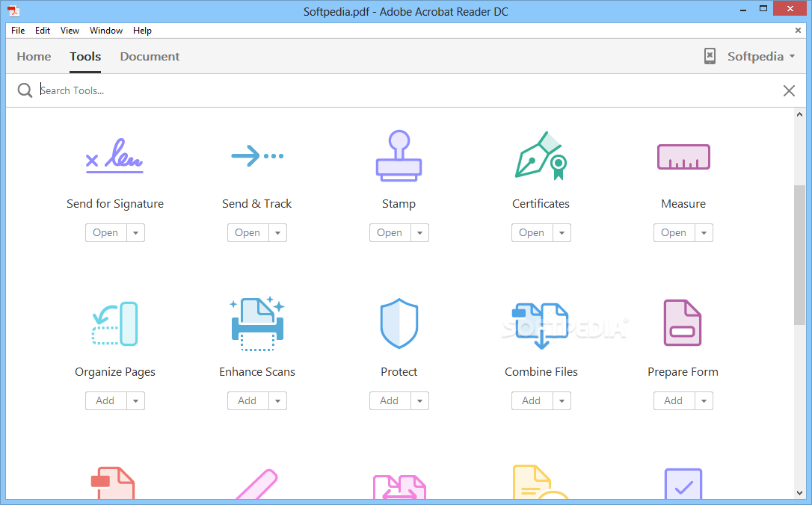
Task: Open the Help menu
Action: coord(142,31)
